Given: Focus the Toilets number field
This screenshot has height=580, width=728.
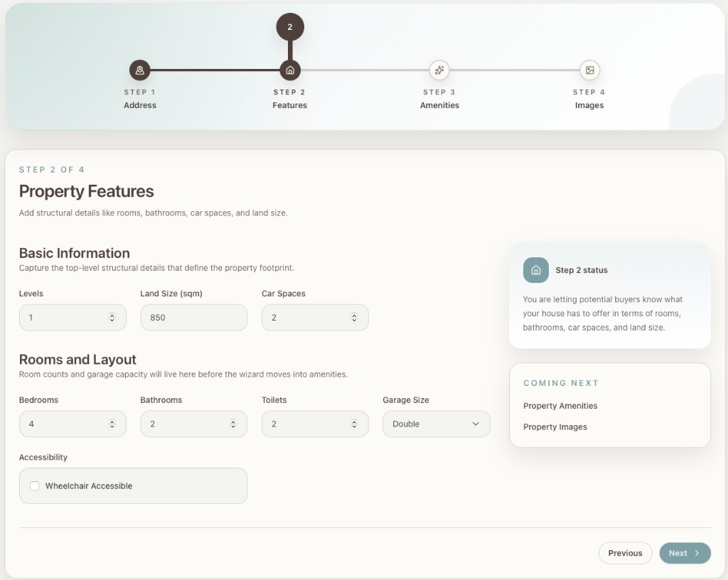Looking at the screenshot, I should [x=315, y=424].
